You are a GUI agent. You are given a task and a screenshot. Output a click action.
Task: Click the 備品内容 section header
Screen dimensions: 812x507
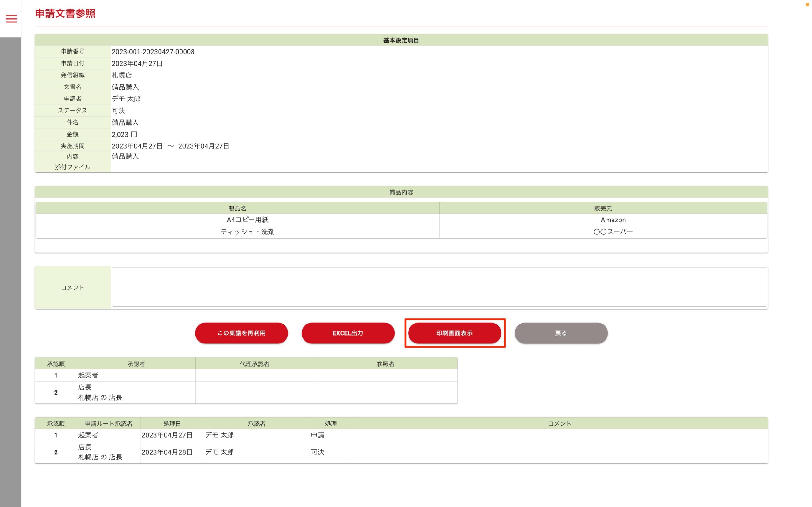click(x=401, y=192)
